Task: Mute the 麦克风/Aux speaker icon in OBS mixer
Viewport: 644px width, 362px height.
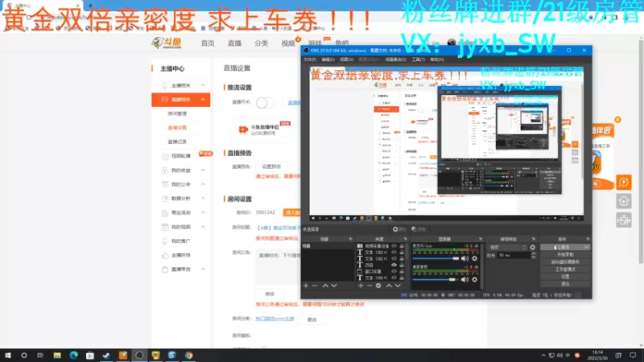Action: click(464, 258)
